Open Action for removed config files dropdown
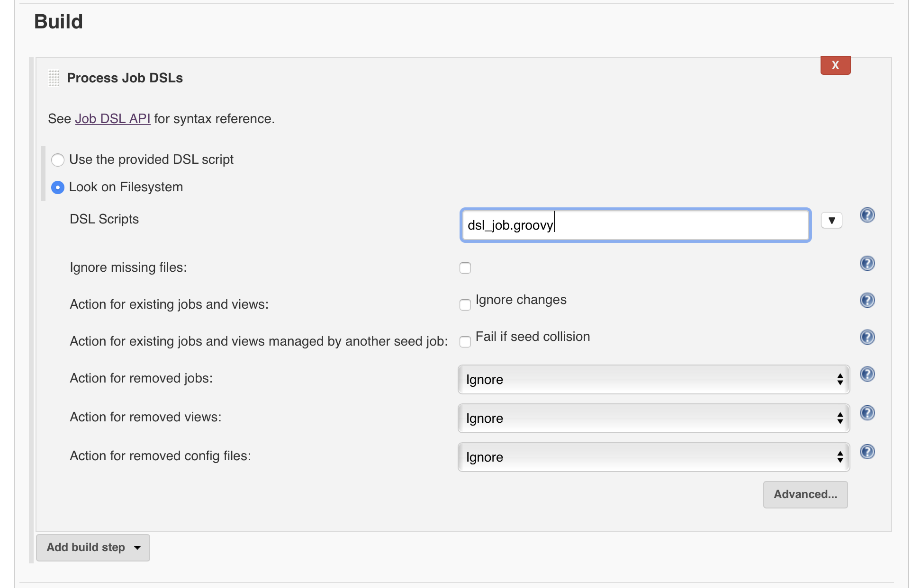The image size is (921, 588). pos(653,457)
